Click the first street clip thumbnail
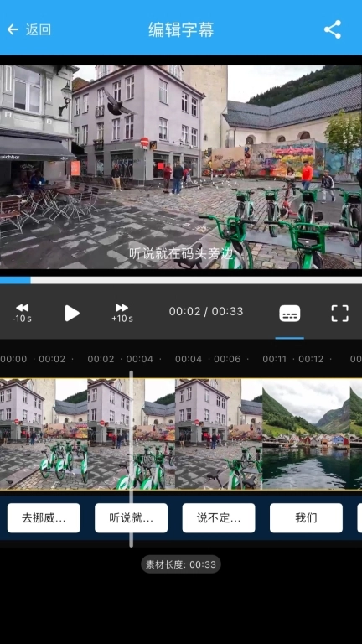This screenshot has height=644, width=362. coord(44,434)
